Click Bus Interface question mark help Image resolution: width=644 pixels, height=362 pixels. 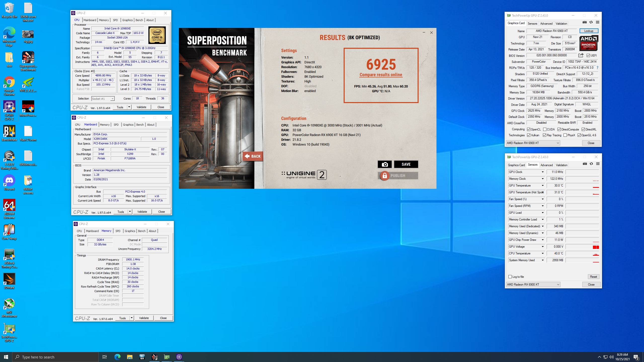[x=597, y=68]
